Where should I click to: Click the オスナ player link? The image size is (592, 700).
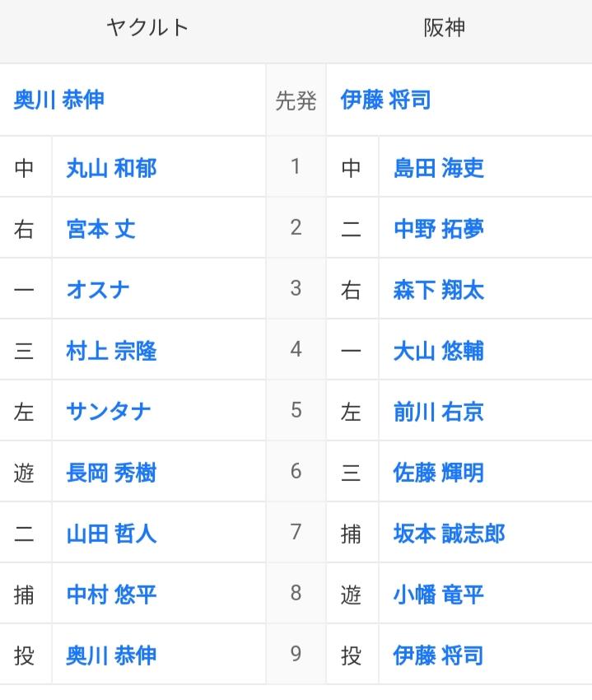98,290
